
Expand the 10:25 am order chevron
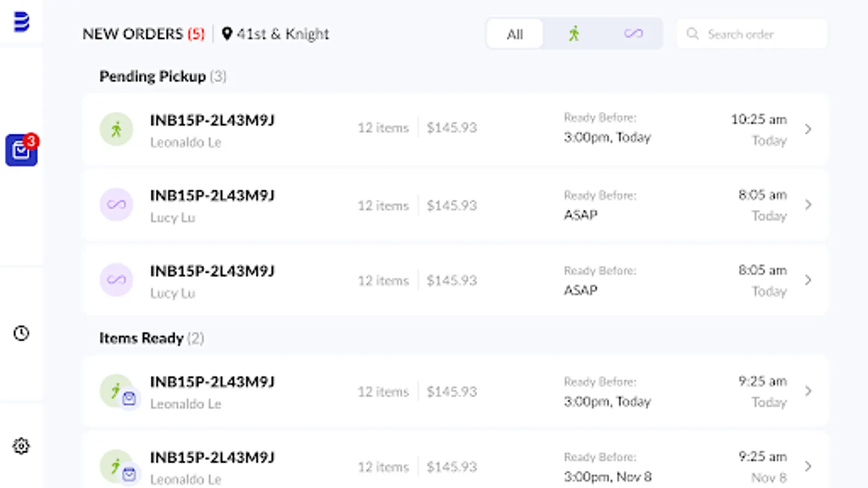(808, 129)
